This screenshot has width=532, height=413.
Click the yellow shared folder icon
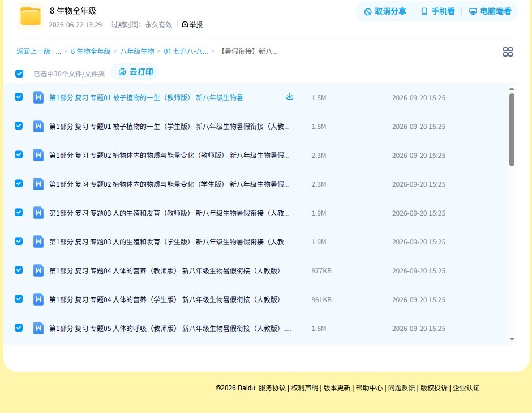[30, 16]
